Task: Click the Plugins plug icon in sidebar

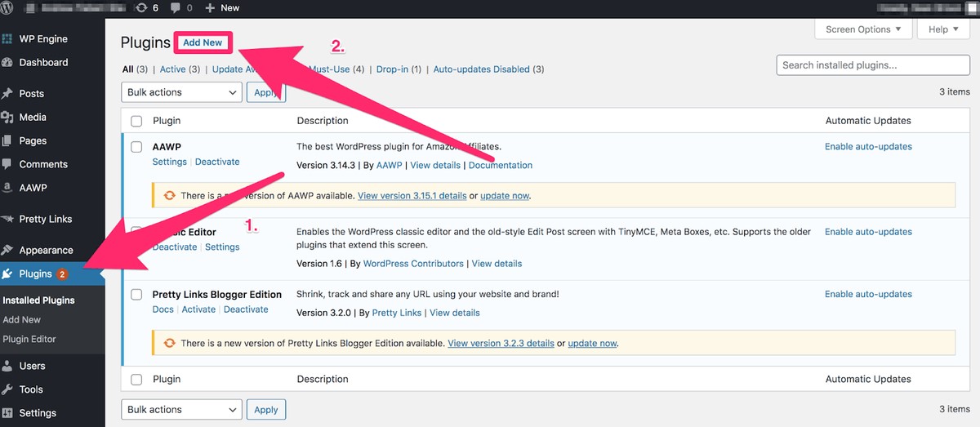Action: click(x=8, y=274)
